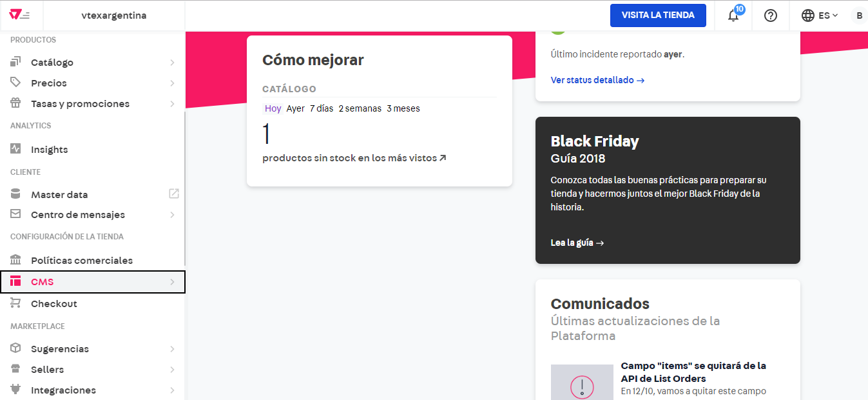The height and width of the screenshot is (400, 868).
Task: Select the 3 meses time filter
Action: click(x=403, y=108)
